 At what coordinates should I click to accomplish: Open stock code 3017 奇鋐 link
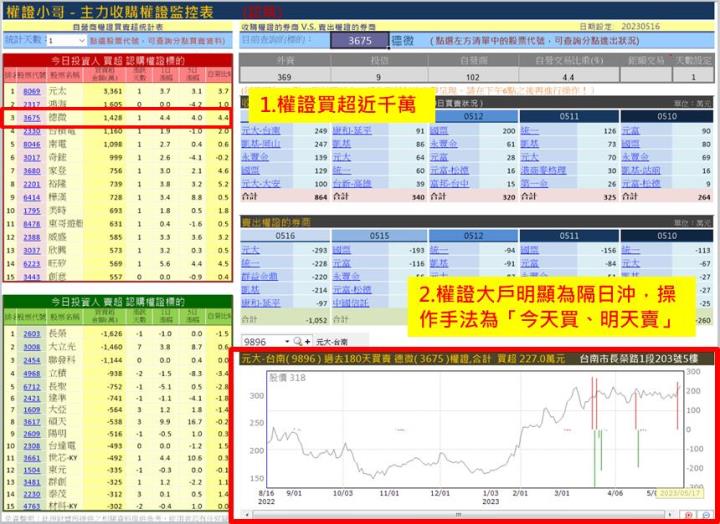point(32,158)
